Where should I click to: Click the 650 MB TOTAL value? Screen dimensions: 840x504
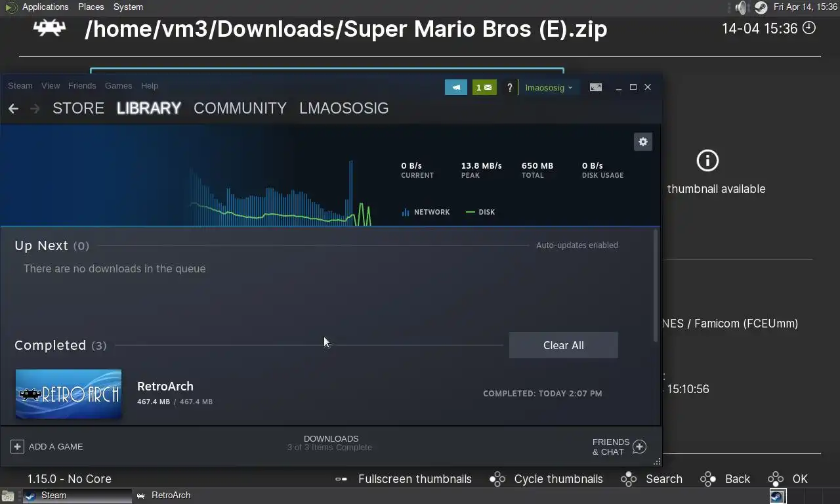pos(537,166)
